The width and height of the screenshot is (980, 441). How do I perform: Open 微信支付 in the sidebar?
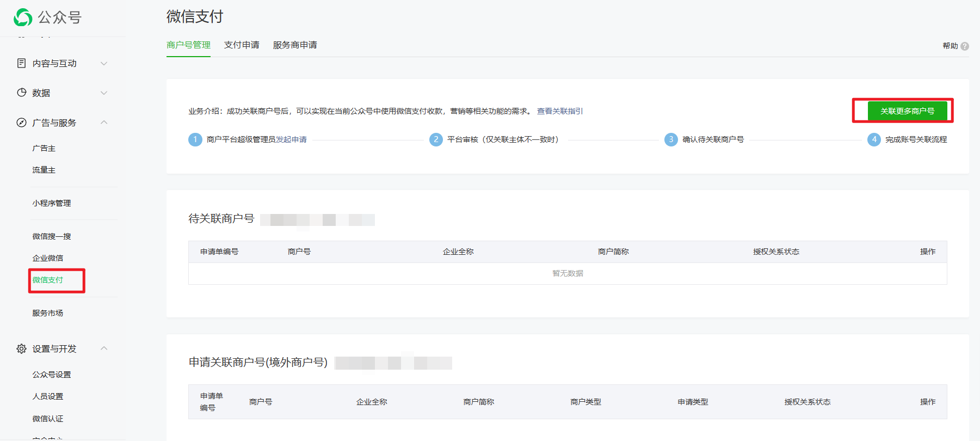click(x=48, y=280)
